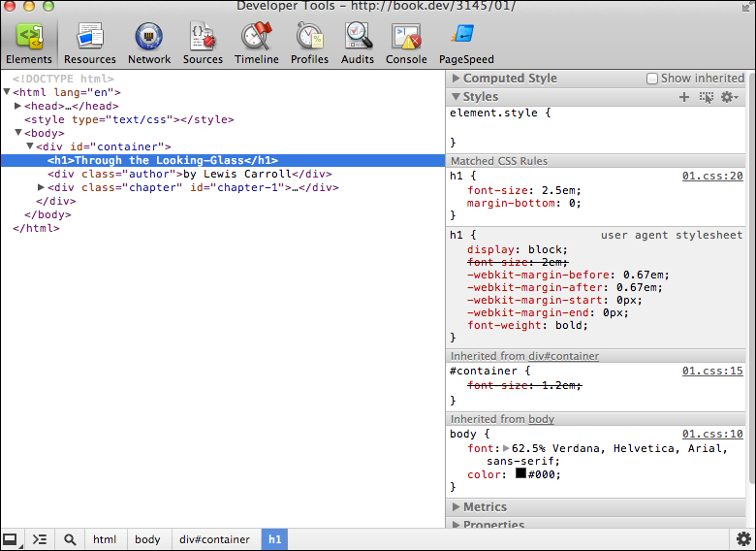Image resolution: width=756 pixels, height=551 pixels.
Task: Click the struck-through font-size: 1.2em property
Action: point(524,385)
